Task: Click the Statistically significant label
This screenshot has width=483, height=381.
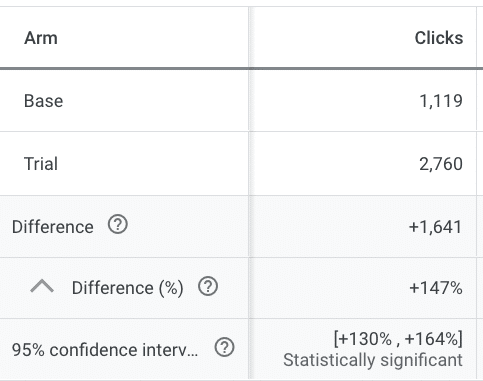Action: point(373,360)
